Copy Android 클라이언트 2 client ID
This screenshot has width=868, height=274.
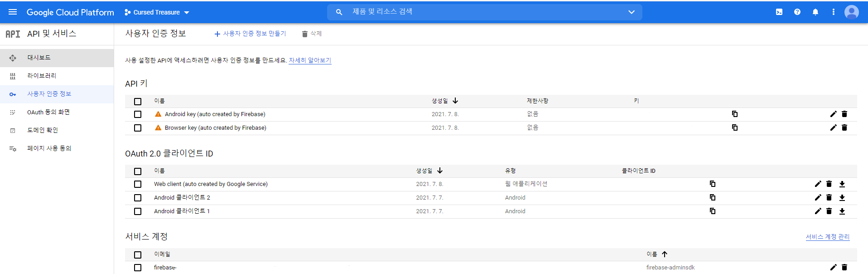pyautogui.click(x=713, y=197)
